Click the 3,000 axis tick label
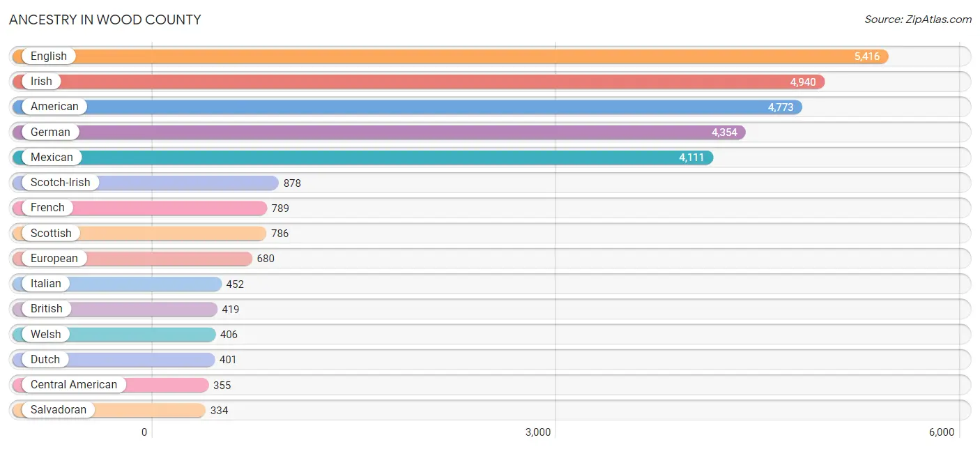Screen dimensions: 980x449 click(538, 432)
